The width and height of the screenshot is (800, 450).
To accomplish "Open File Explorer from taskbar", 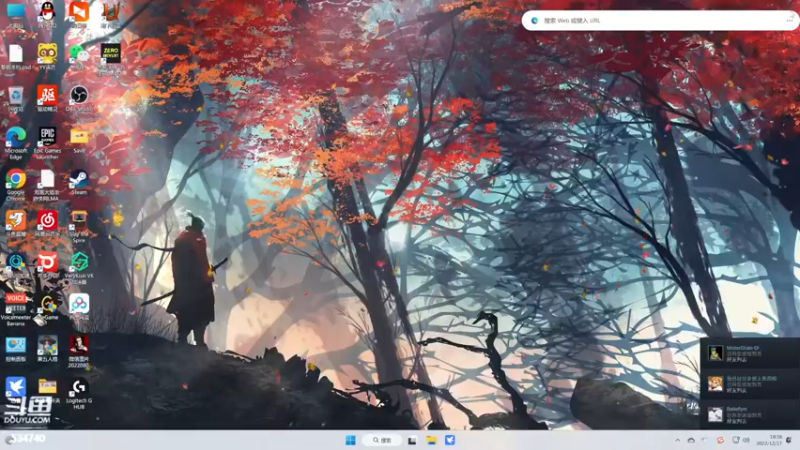I will point(432,440).
